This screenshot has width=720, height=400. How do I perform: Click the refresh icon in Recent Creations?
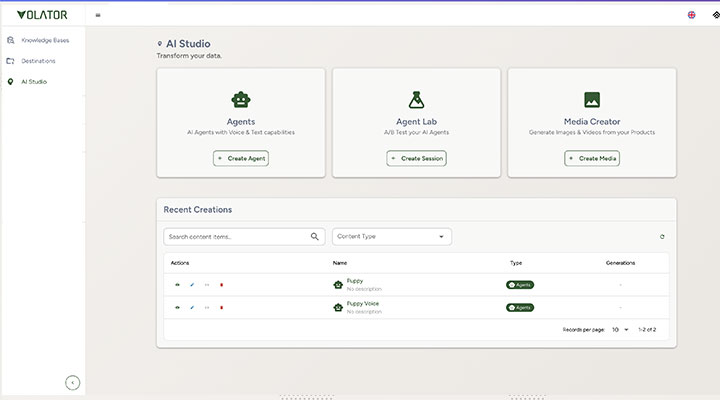pos(662,237)
